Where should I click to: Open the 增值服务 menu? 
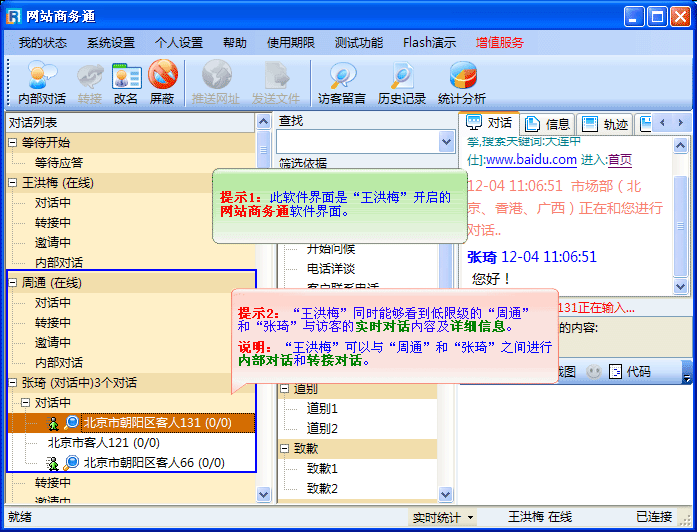499,43
